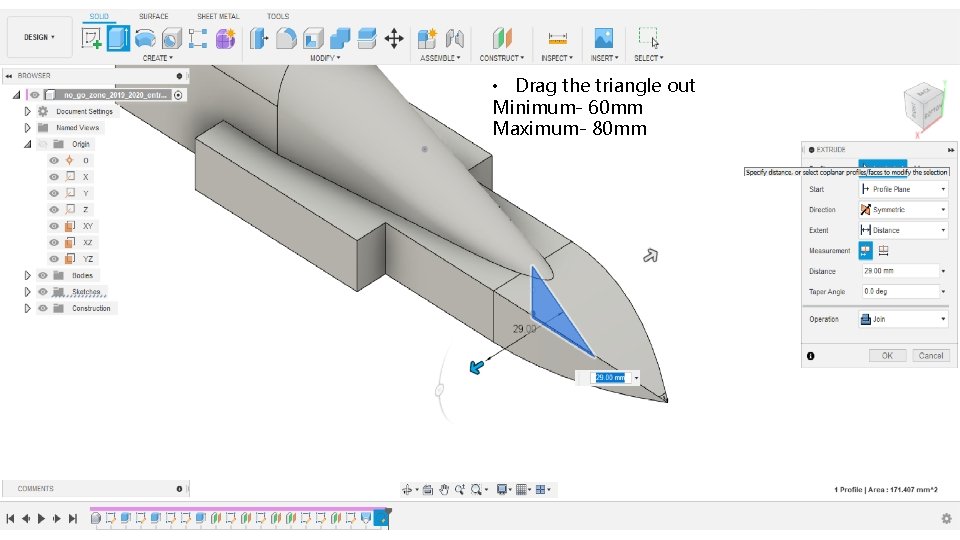Open the Direction Symmetric dropdown
The image size is (960, 540).
tap(904, 209)
